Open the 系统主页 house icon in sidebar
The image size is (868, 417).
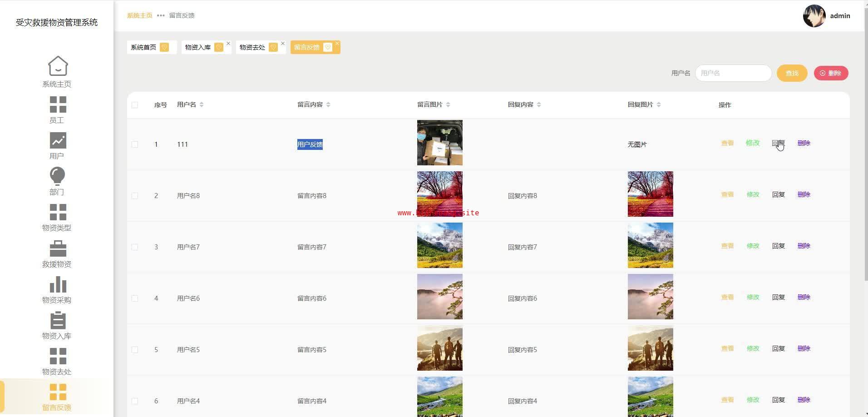click(x=58, y=66)
